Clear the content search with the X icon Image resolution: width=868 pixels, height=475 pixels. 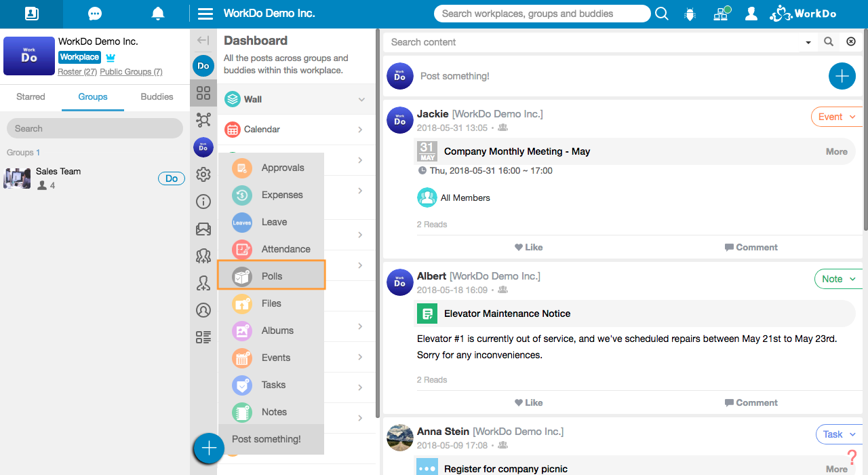tap(851, 42)
